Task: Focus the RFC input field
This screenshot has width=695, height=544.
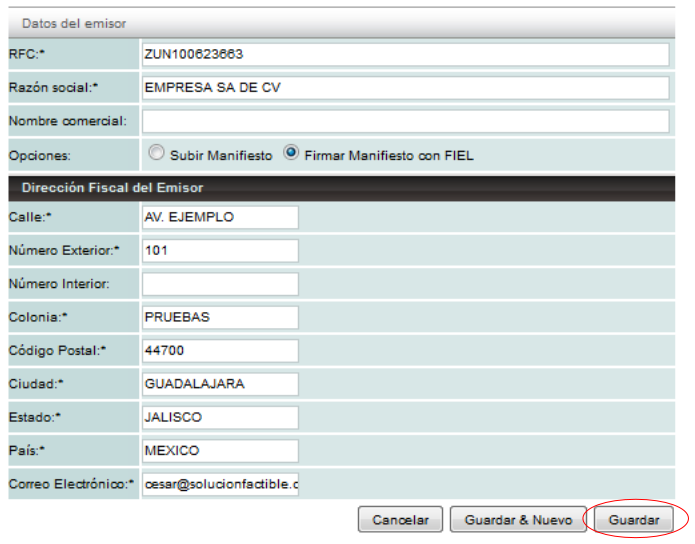Action: tap(405, 54)
